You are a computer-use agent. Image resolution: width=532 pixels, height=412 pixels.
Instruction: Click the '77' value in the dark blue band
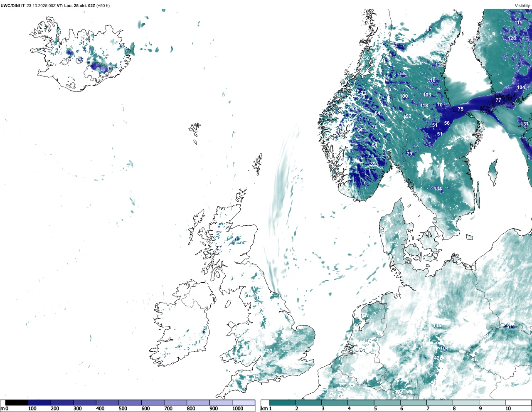(x=498, y=100)
